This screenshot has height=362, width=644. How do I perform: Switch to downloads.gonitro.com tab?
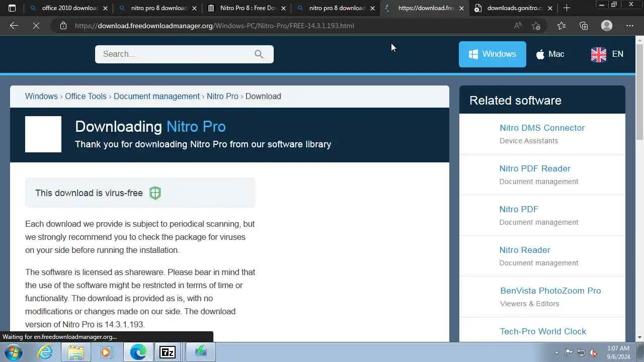[x=514, y=8]
